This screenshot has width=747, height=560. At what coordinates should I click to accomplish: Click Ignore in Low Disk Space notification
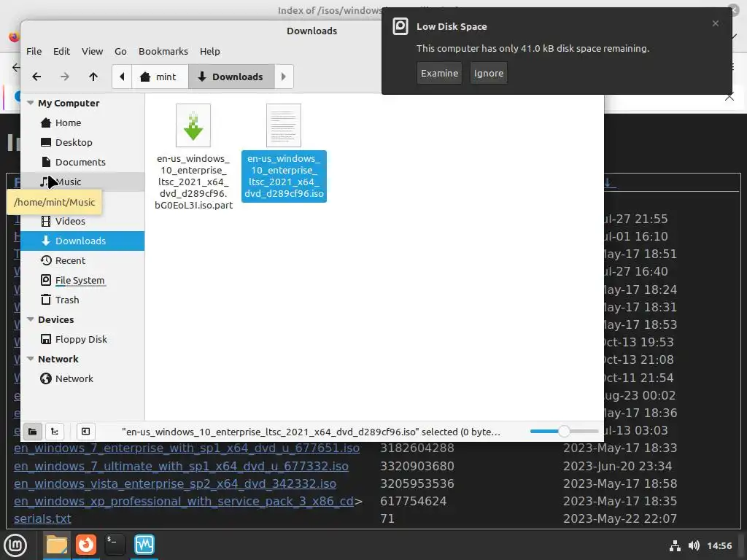pyautogui.click(x=488, y=74)
